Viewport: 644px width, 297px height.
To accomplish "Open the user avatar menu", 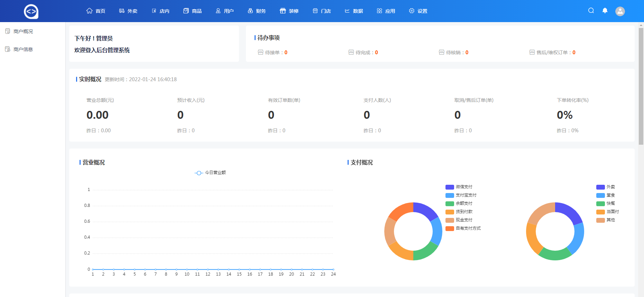I will click(620, 11).
